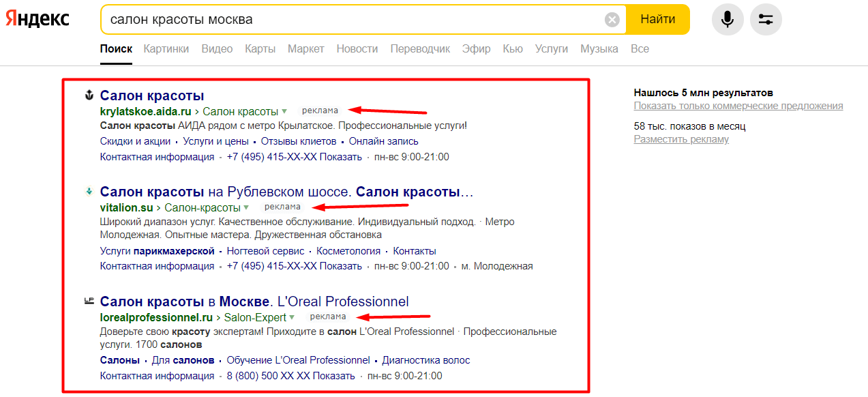Click the Яндекс logo
The height and width of the screenshot is (397, 868).
(x=38, y=19)
